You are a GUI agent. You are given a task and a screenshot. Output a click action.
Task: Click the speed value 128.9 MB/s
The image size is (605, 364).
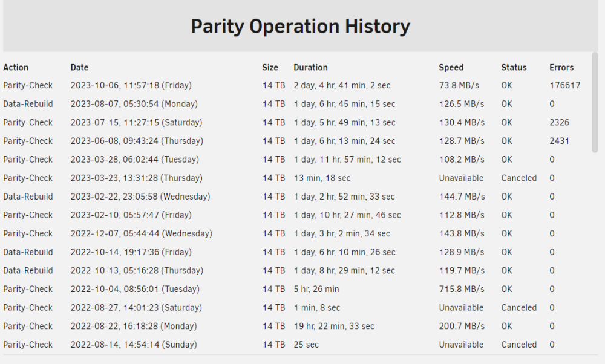(462, 252)
